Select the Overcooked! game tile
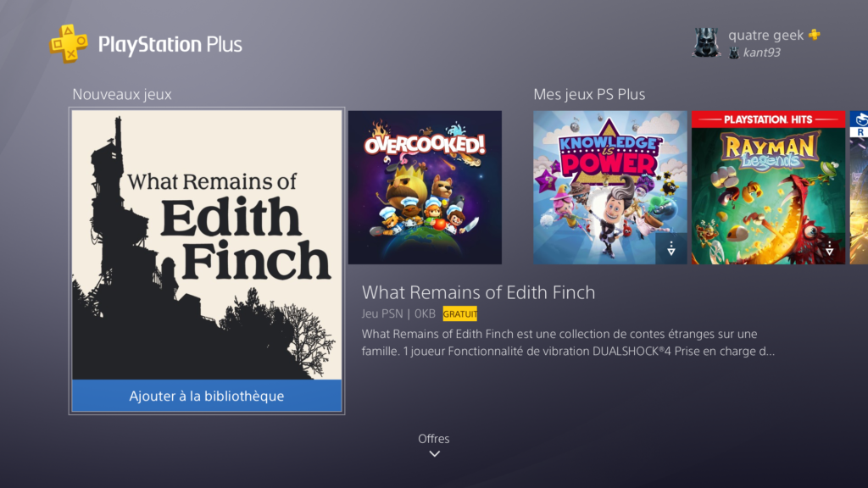Screen dimensions: 868x488 (x=425, y=187)
